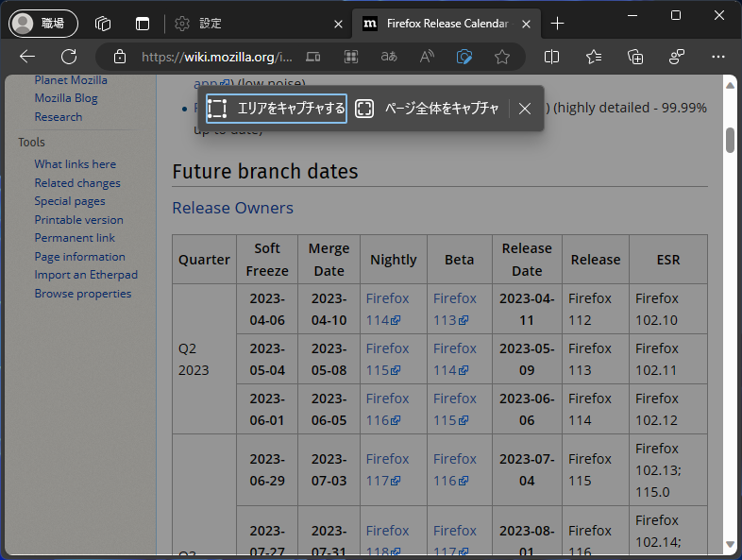The image size is (742, 560).
Task: Open the 職場 profile button
Action: (43, 24)
